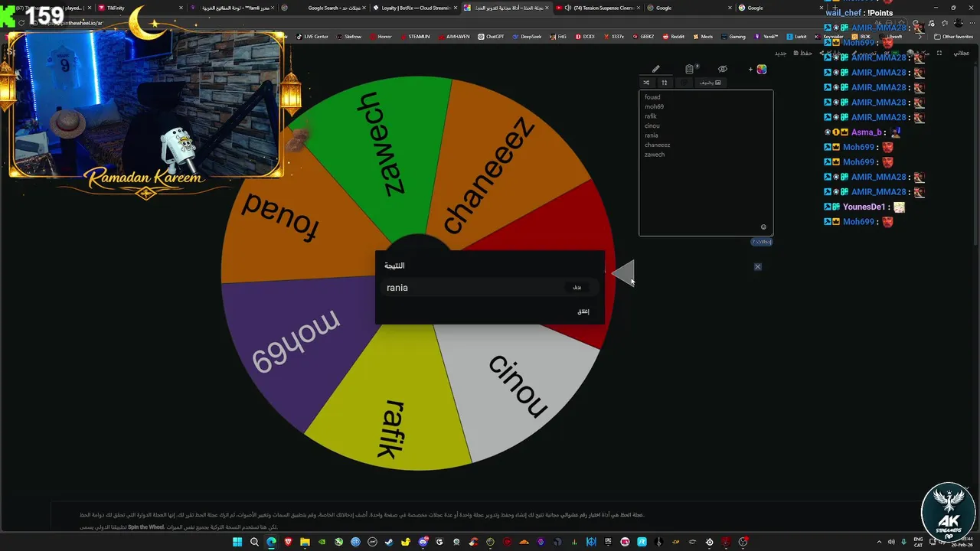Screen dimensions: 980x551
Task: Click the 'fouad' entry in the list
Action: (x=652, y=97)
